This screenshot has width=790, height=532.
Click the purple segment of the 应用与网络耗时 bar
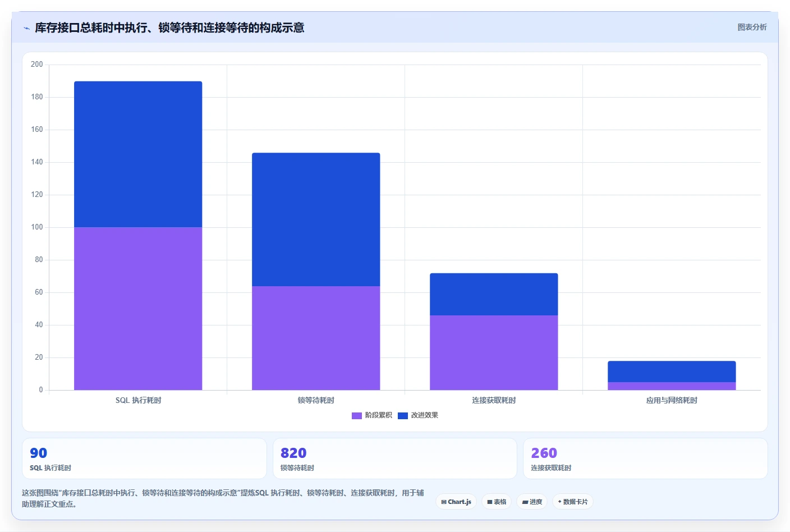(672, 386)
